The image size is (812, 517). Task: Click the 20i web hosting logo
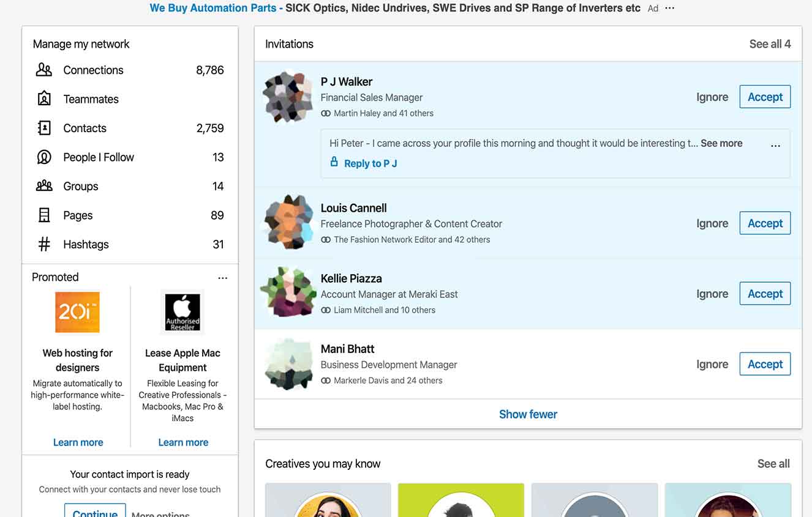click(x=77, y=312)
